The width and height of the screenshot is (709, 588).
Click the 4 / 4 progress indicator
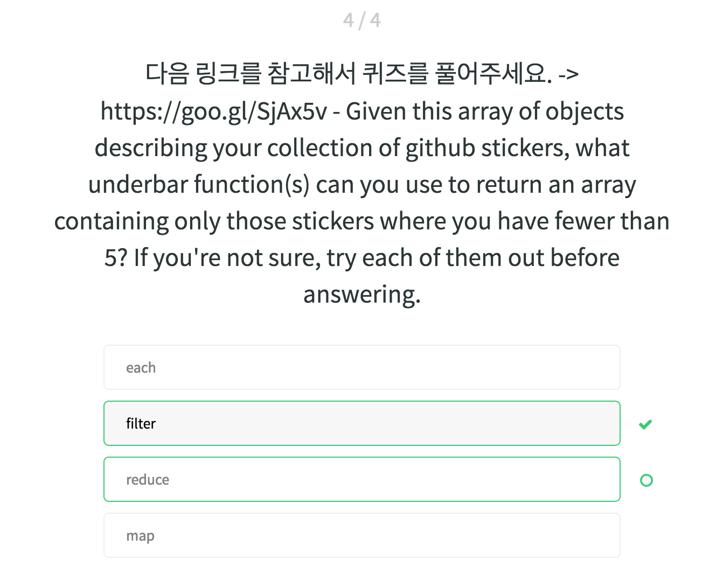[x=362, y=20]
